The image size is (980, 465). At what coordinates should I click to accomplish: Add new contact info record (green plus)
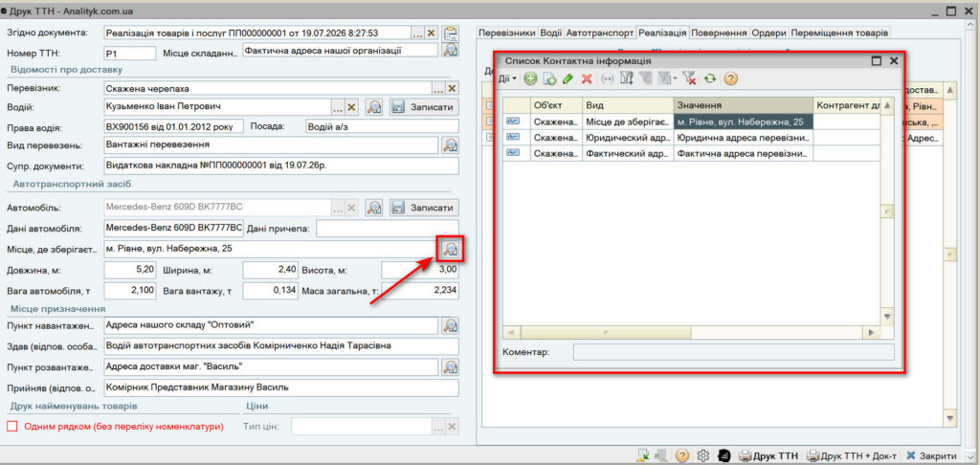point(530,78)
